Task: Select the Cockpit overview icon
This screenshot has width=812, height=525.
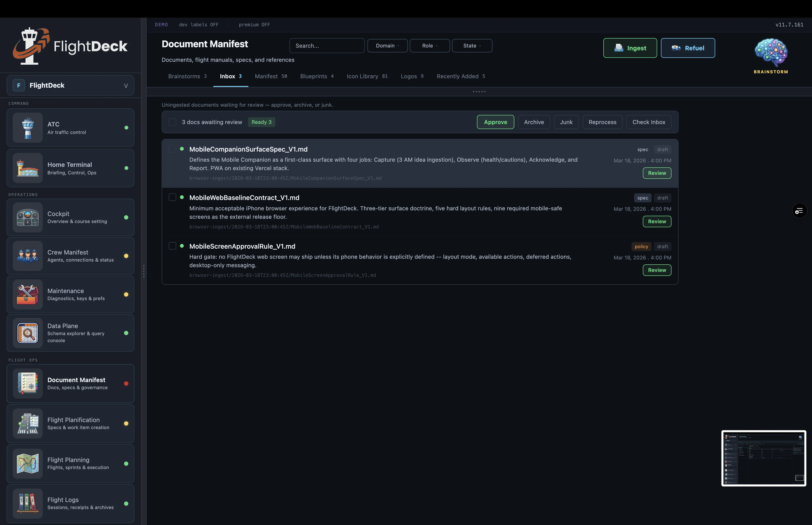Action: (x=27, y=218)
